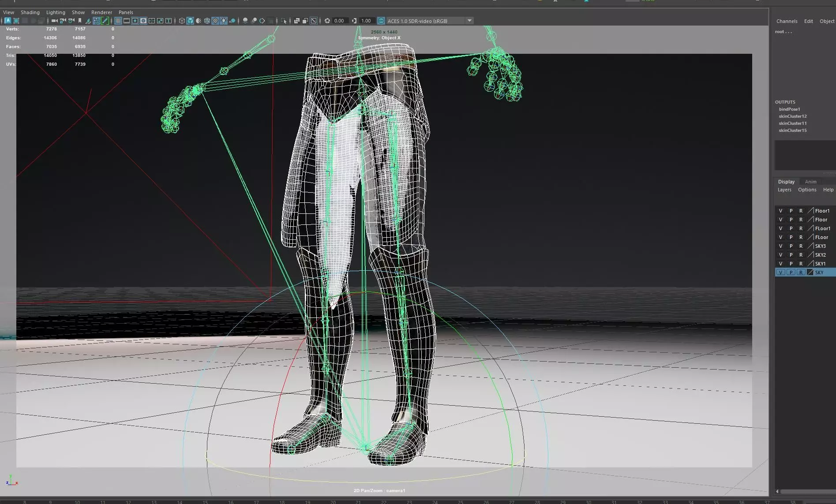Click the Exposure reset icon
This screenshot has width=836, height=504.
(327, 21)
